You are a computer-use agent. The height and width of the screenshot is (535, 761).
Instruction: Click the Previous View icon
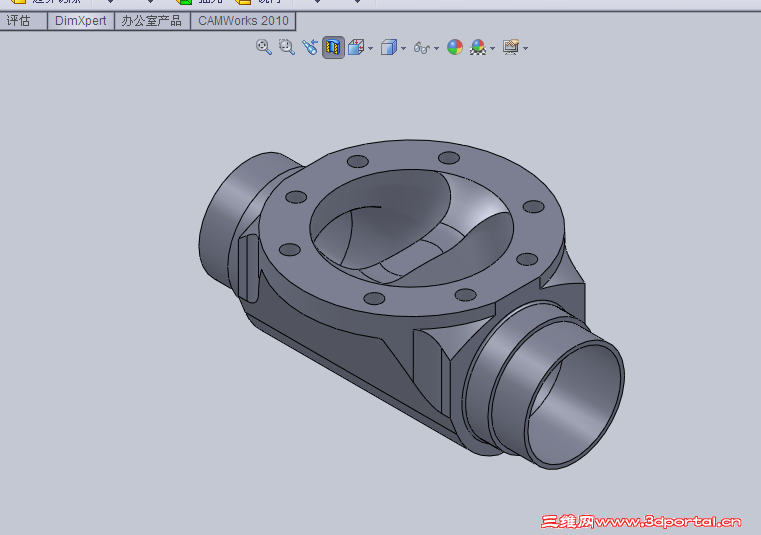tap(310, 47)
